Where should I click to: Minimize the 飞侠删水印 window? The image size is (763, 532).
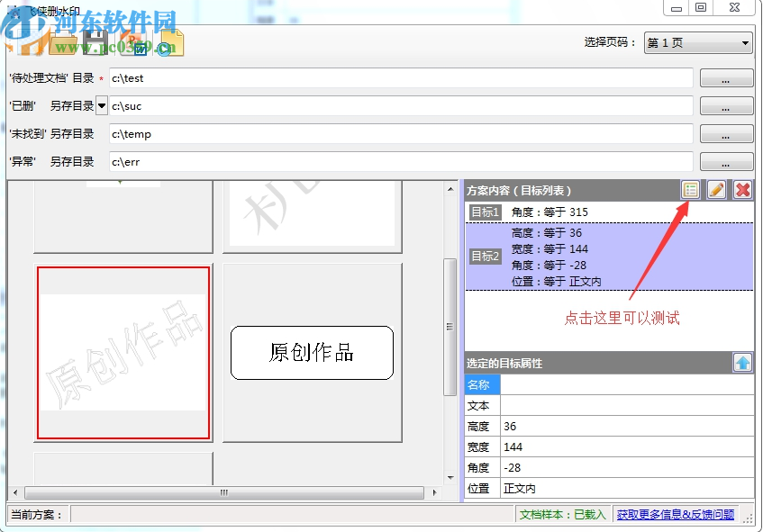[676, 8]
